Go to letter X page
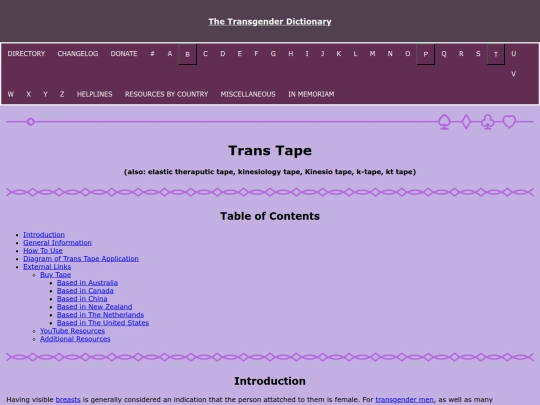This screenshot has height=405, width=540. (x=29, y=94)
